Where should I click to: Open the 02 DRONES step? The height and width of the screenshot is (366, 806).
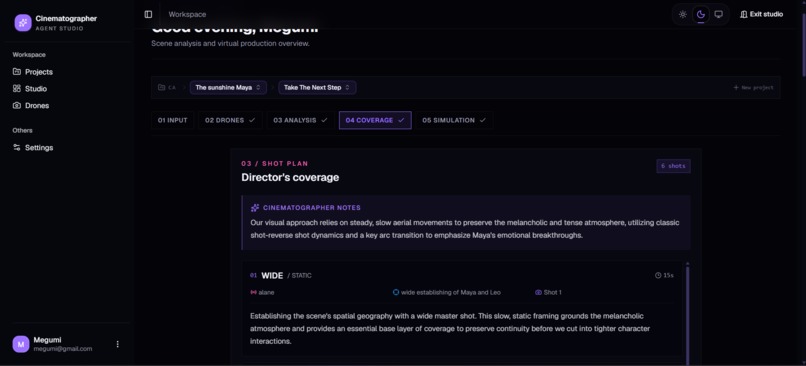click(x=230, y=120)
